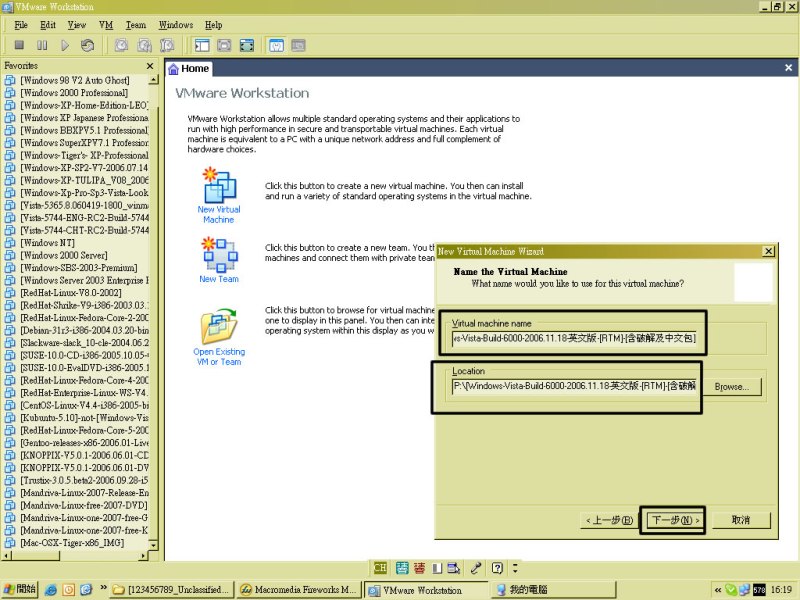
Task: Open the Help menu
Action: coord(213,24)
